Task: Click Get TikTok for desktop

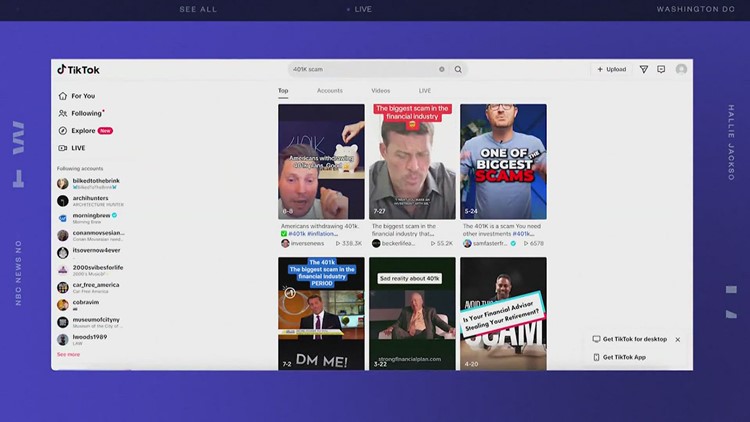Action: tap(629, 339)
